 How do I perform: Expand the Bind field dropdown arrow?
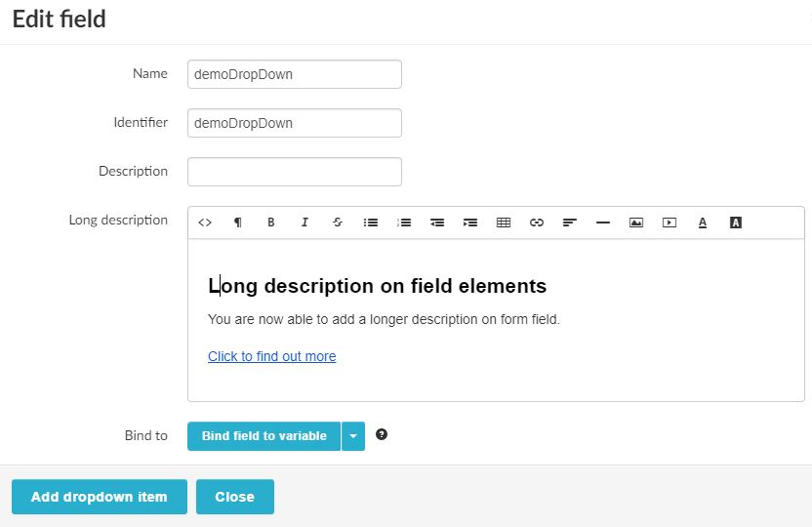click(x=353, y=436)
